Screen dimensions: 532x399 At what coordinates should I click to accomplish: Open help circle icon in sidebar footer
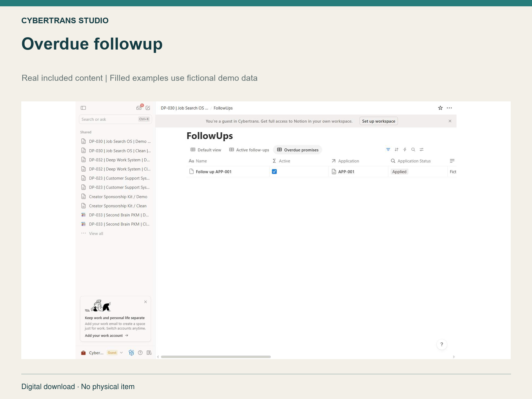point(140,353)
